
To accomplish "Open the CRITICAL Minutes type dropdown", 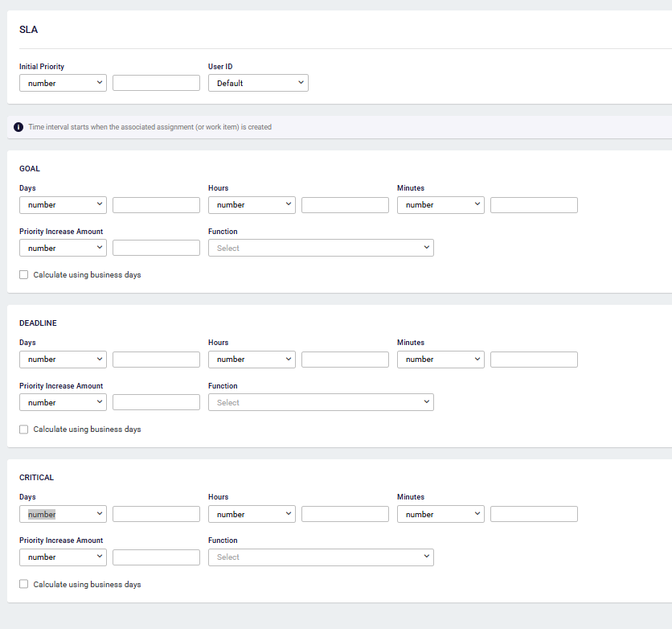I will [441, 514].
